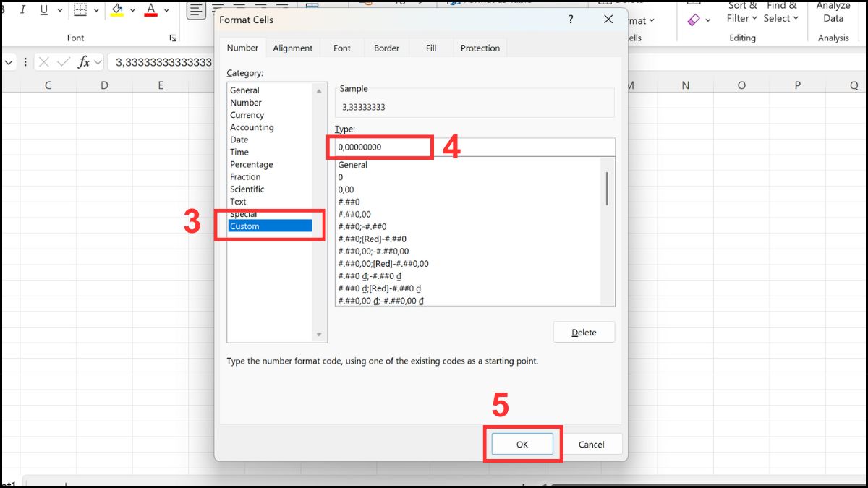Switch to the Protection tab
Viewport: 868px width, 488px height.
click(480, 48)
